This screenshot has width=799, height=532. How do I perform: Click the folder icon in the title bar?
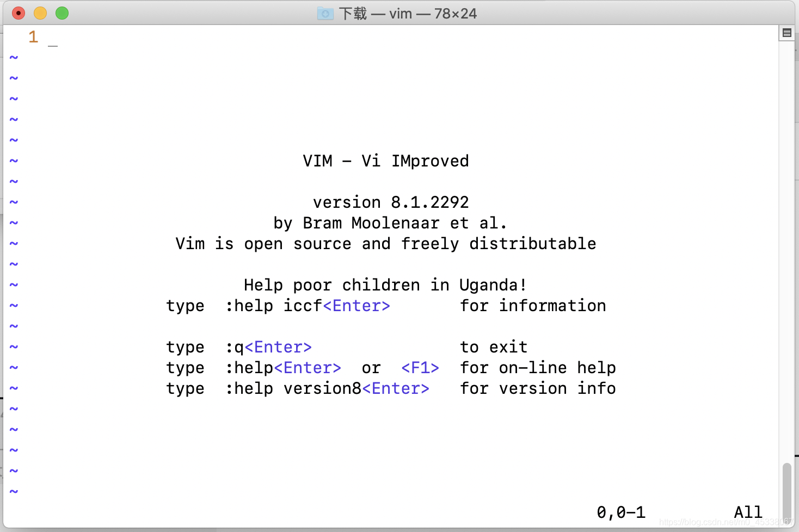click(x=325, y=14)
